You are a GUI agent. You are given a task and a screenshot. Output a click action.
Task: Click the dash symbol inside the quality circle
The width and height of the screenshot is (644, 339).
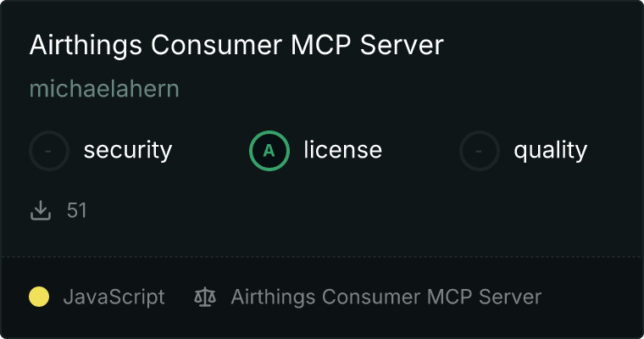[x=479, y=151]
